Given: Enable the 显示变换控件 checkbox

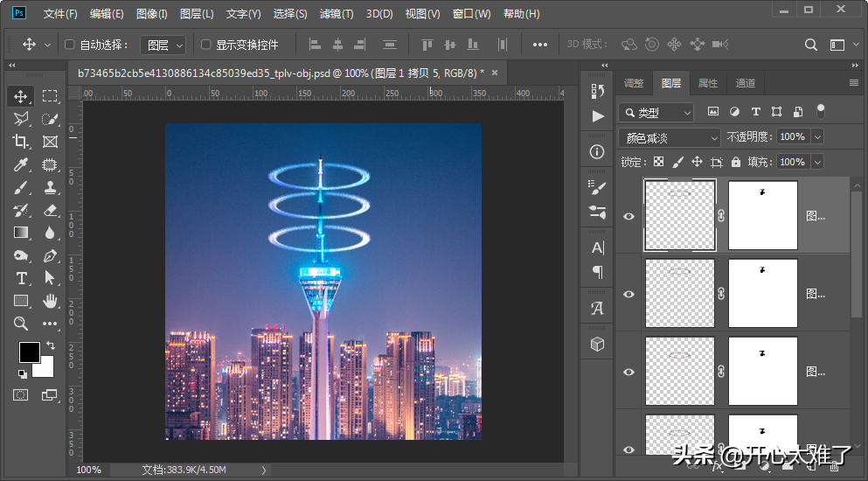Looking at the screenshot, I should pos(205,45).
